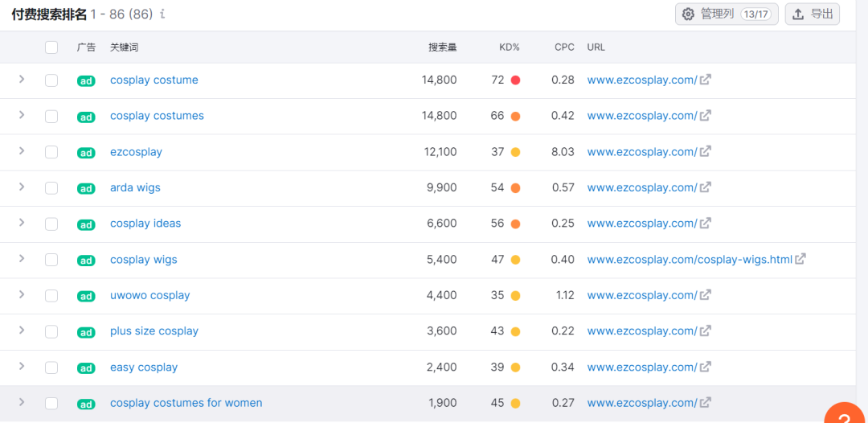868x423 pixels.
Task: Open the 管理列 column manager button
Action: click(726, 14)
